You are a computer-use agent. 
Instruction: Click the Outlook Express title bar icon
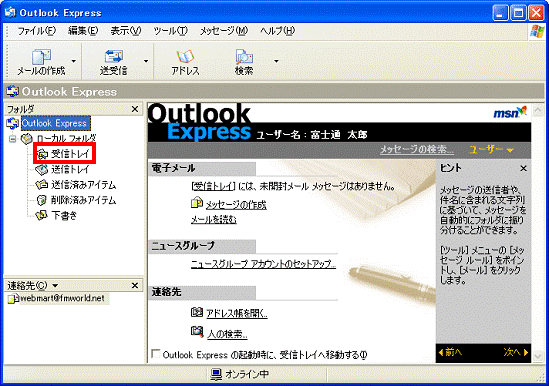coord(10,13)
